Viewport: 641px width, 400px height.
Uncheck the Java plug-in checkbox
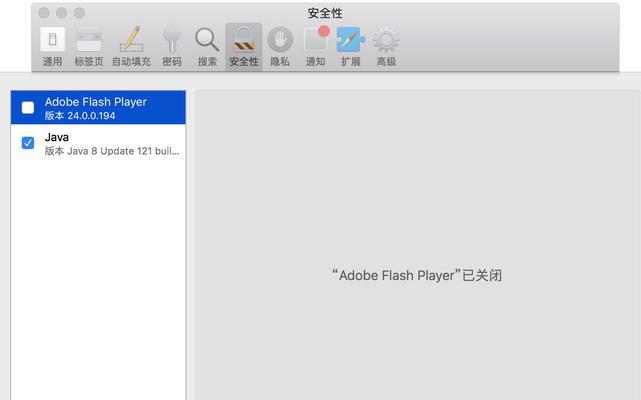click(28, 143)
